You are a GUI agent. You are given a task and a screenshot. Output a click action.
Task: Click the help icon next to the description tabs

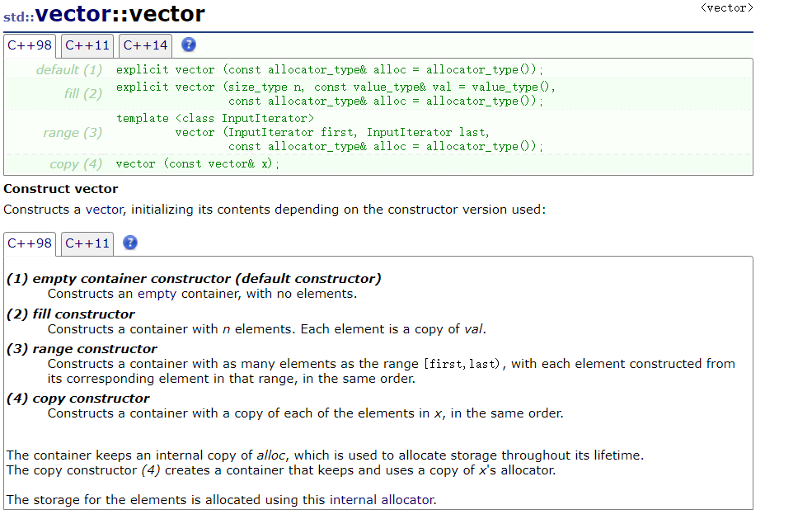(x=130, y=243)
